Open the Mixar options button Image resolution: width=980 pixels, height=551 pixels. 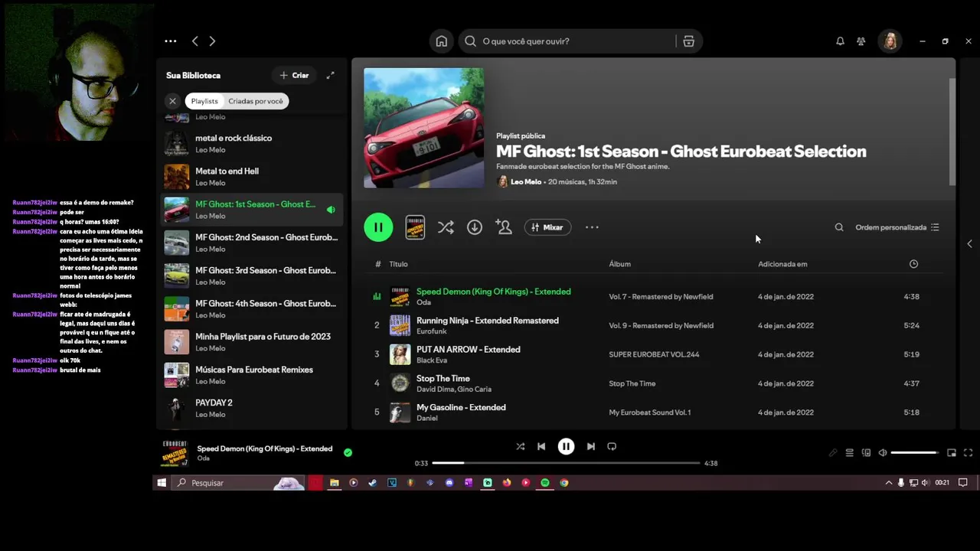pyautogui.click(x=547, y=227)
